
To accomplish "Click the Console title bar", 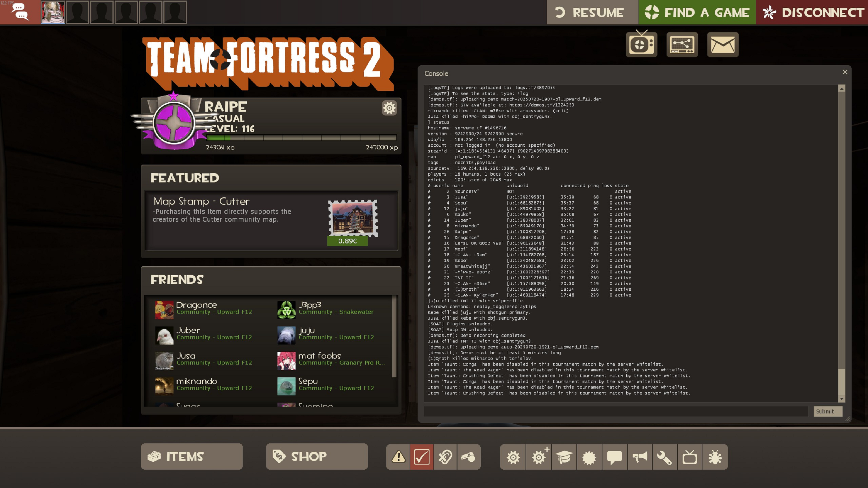I will 630,73.
